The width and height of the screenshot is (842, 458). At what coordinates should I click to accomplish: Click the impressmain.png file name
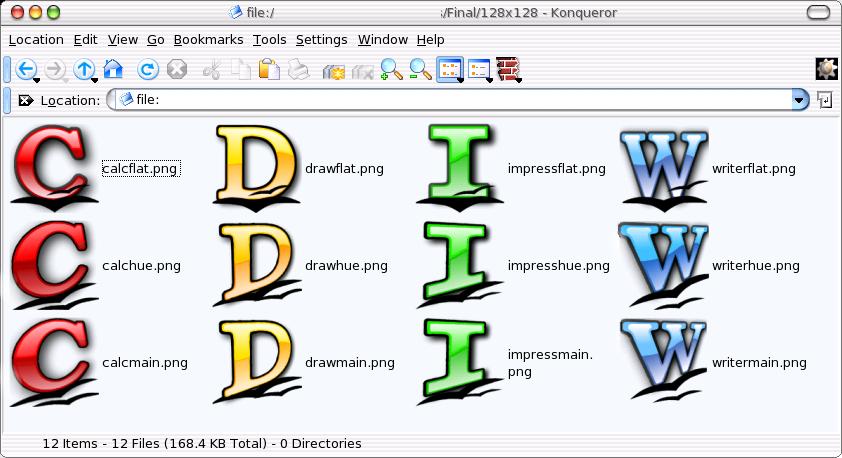pyautogui.click(x=550, y=363)
